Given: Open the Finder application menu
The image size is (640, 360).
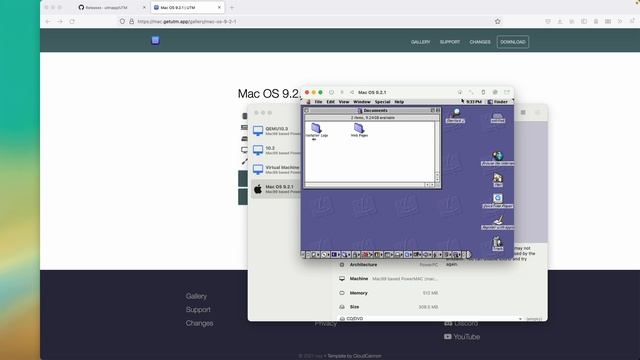Looking at the screenshot, I should pos(498,102).
